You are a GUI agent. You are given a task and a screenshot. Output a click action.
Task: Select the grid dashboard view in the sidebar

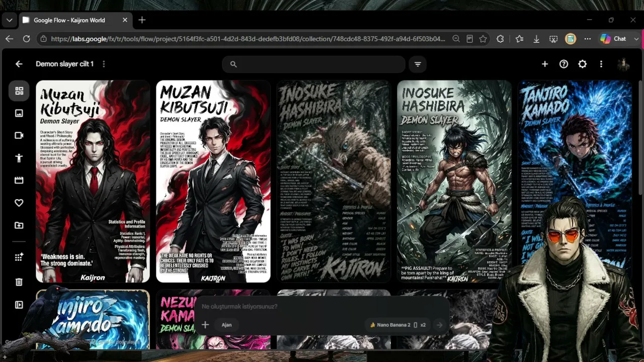pos(19,91)
